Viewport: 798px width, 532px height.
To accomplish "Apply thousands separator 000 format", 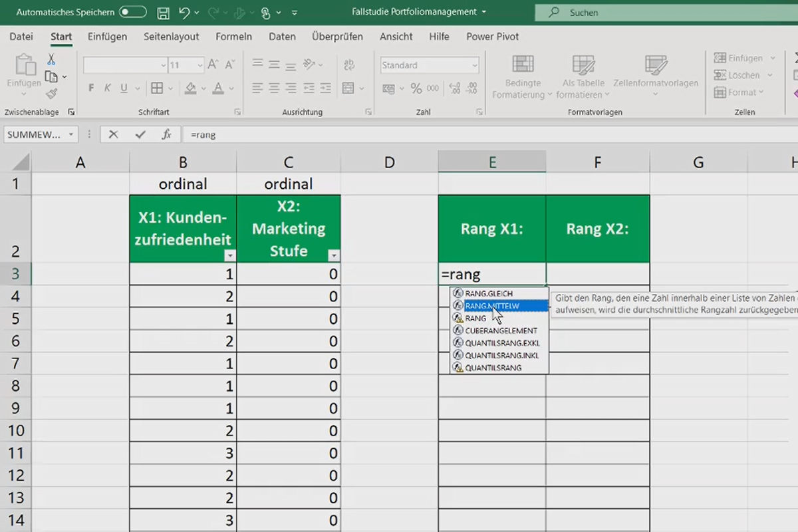I will tap(433, 88).
